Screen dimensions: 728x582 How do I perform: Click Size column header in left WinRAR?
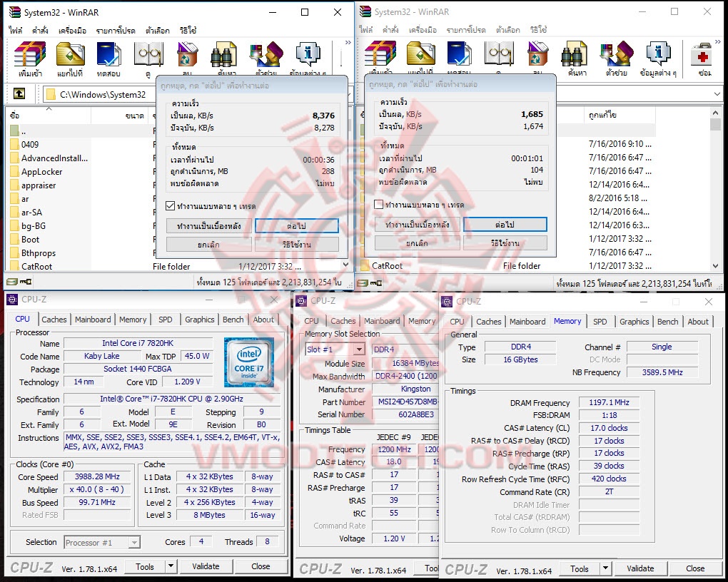click(120, 115)
